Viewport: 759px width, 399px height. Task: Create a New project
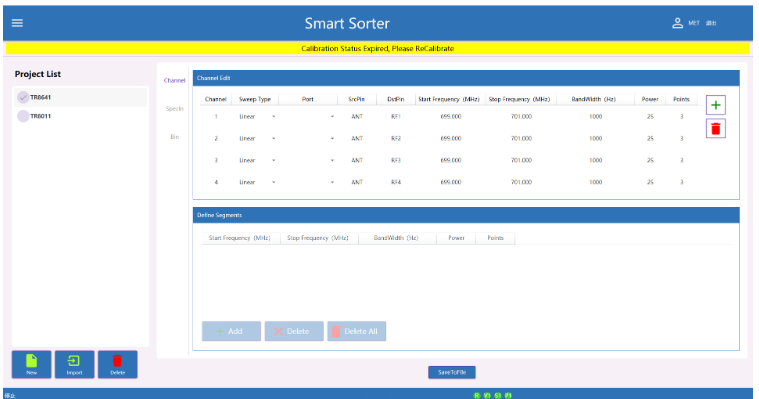[x=31, y=364]
